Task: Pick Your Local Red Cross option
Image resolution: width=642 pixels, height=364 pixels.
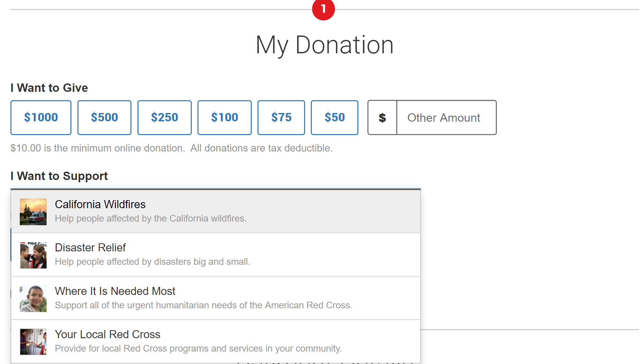Action: tap(107, 335)
